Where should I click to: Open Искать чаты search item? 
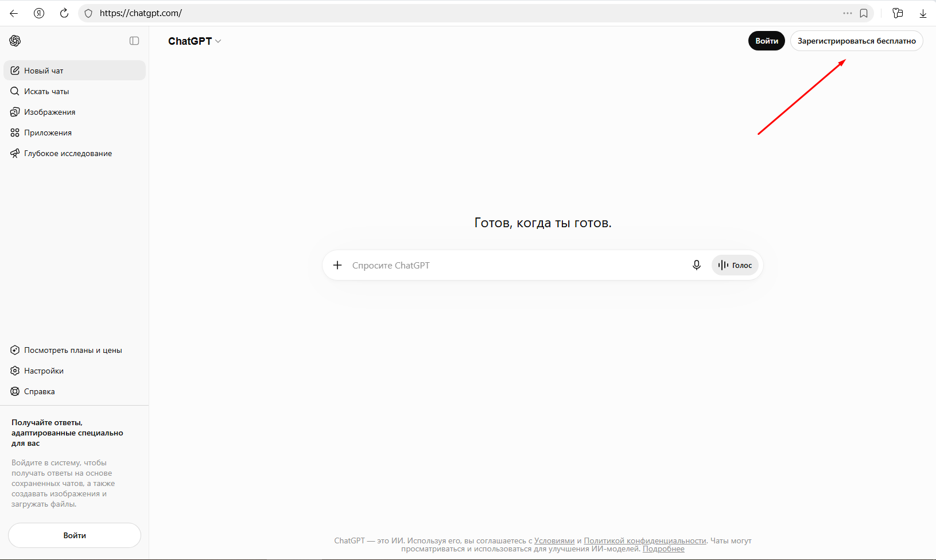coord(75,91)
